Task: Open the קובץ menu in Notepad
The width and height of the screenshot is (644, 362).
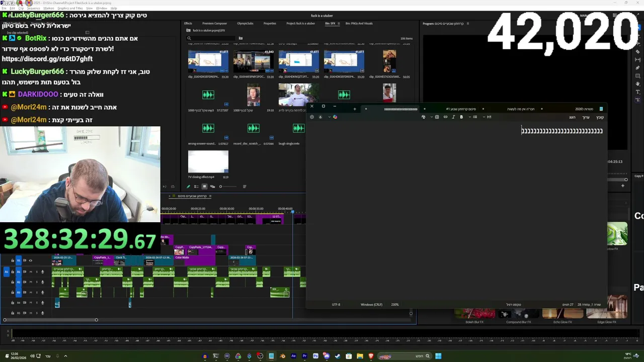Action: 600,117
